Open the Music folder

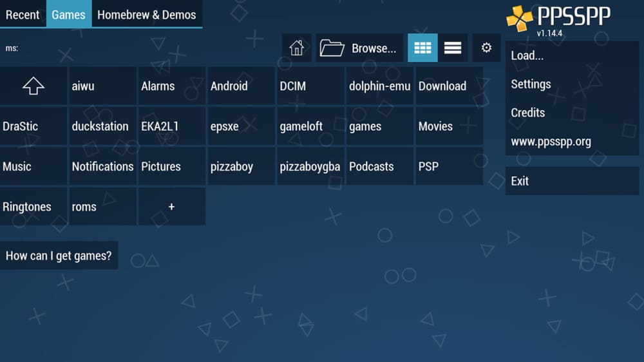pos(33,166)
